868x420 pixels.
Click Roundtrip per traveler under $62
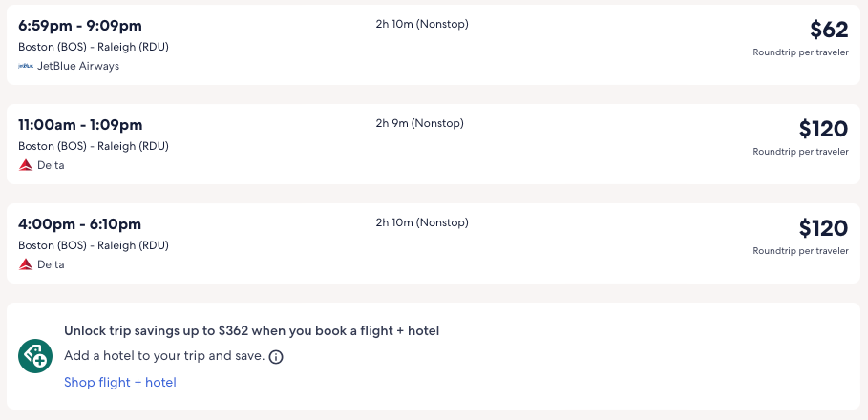[800, 52]
